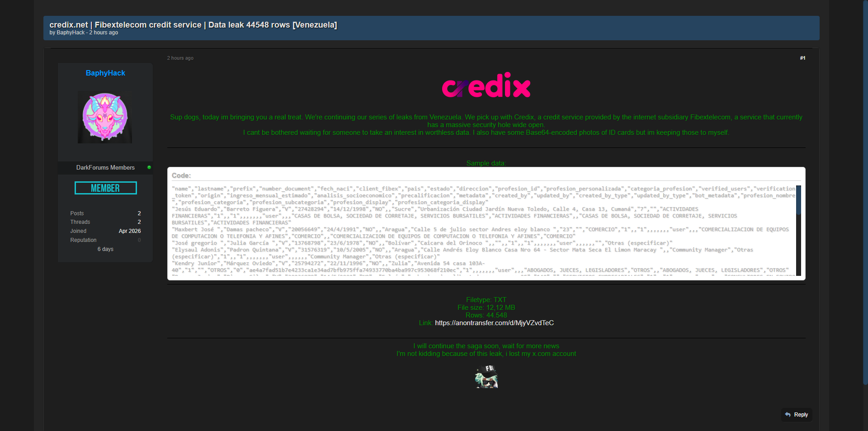The height and width of the screenshot is (431, 868).
Task: Click the Threads count value
Action: click(x=139, y=222)
